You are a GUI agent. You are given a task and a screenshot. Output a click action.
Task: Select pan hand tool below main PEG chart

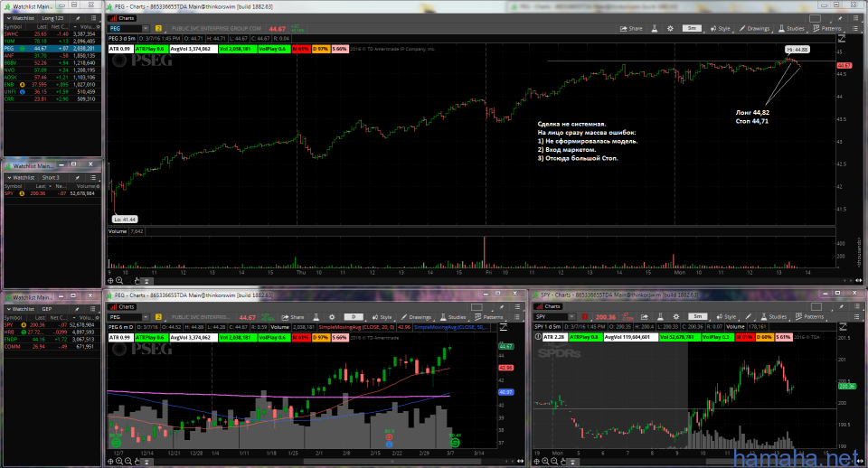137,280
